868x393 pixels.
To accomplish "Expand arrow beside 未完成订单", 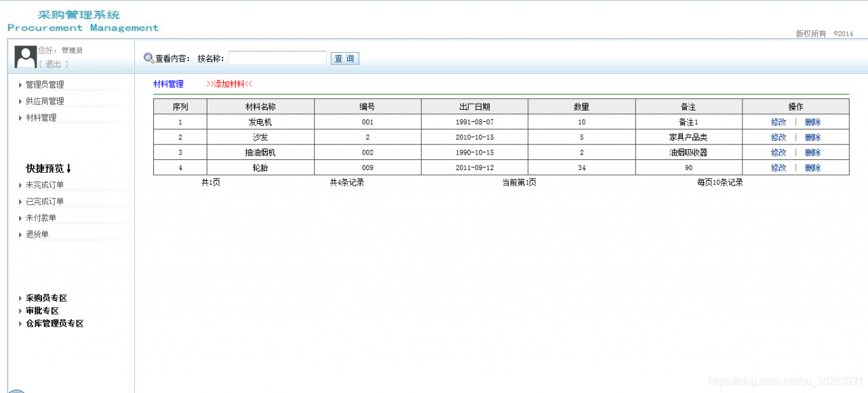I will [20, 185].
